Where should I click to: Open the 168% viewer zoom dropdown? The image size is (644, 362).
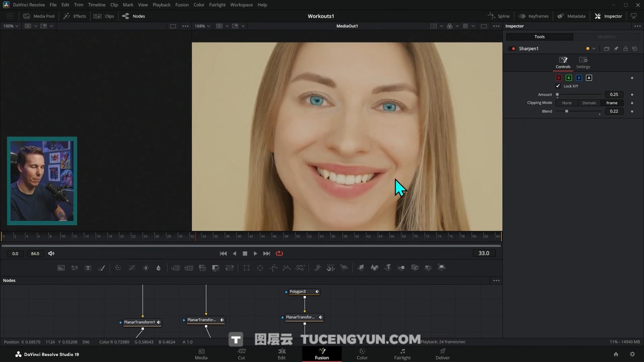pos(202,26)
